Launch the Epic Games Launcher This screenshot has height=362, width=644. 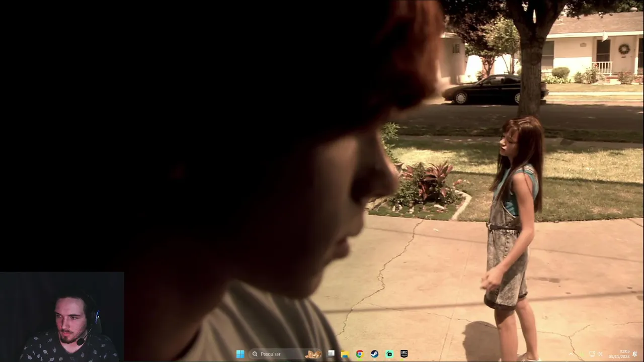tap(404, 354)
